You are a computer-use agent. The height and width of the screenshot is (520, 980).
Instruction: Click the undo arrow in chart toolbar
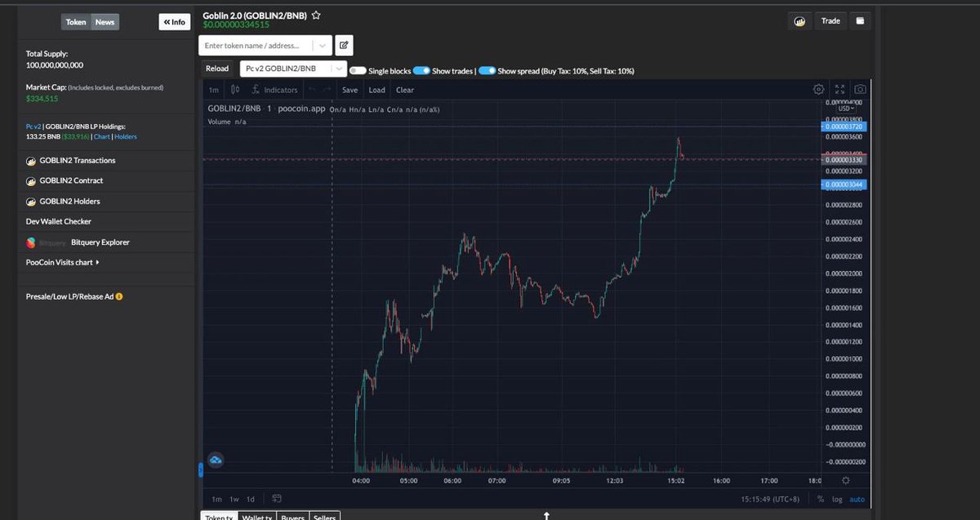click(x=311, y=90)
